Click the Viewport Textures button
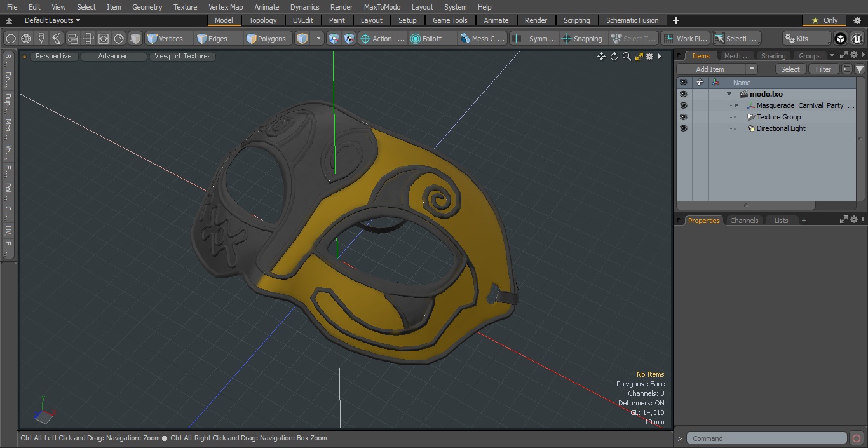Viewport: 868px width, 448px height. coord(182,56)
